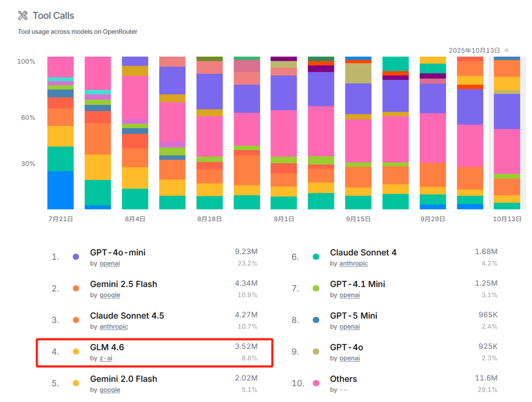
Task: Click the 9月1日 stacked bar in the chart
Action: click(284, 133)
